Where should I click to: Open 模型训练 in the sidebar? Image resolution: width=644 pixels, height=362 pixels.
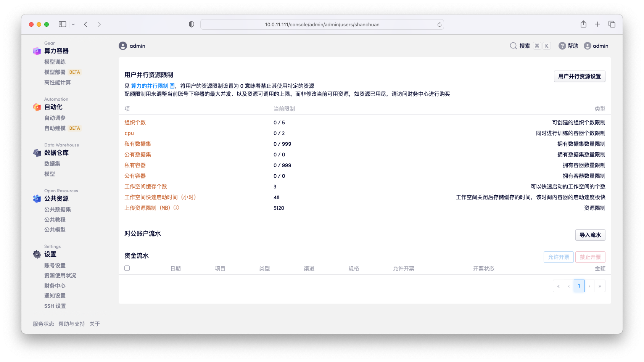point(55,62)
